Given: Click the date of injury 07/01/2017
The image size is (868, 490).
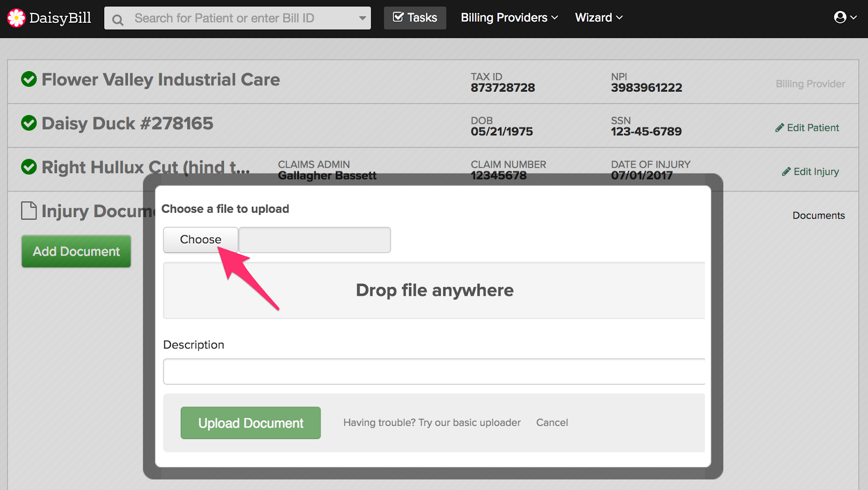Looking at the screenshot, I should [x=642, y=176].
